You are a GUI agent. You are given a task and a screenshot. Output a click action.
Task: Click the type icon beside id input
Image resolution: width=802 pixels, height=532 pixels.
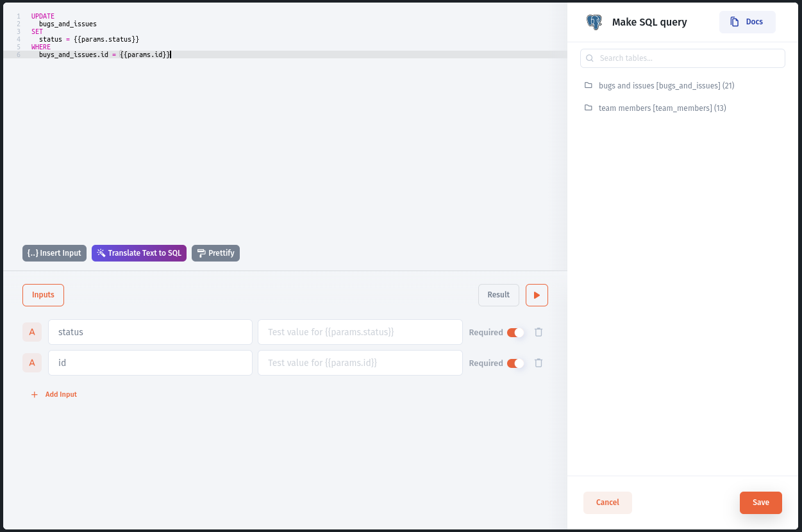click(32, 363)
